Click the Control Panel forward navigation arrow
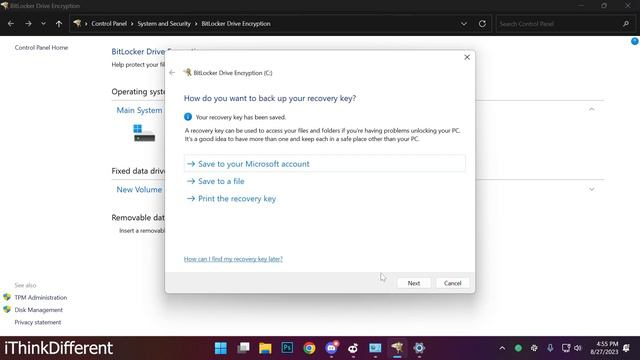 (28, 24)
